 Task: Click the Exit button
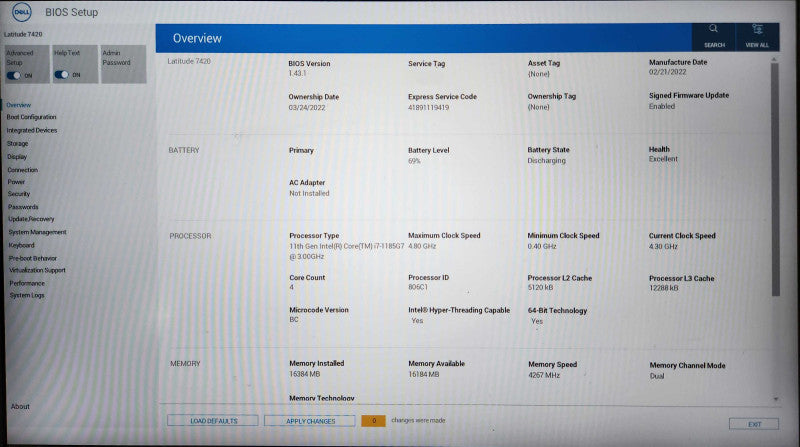[754, 424]
